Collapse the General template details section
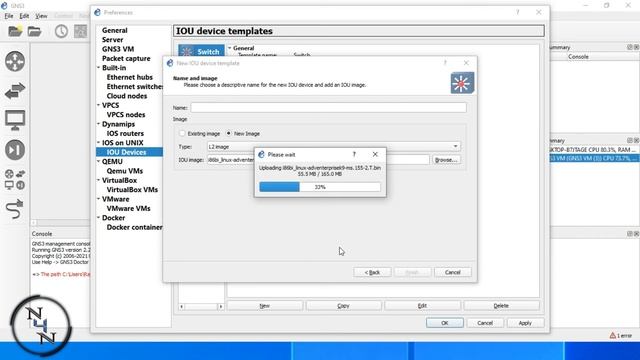This screenshot has width=640, height=360. [230, 48]
